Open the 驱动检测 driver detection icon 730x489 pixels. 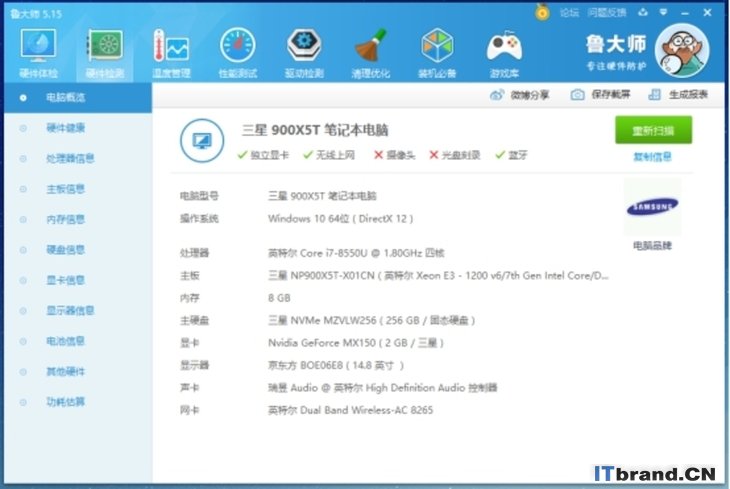(x=304, y=53)
